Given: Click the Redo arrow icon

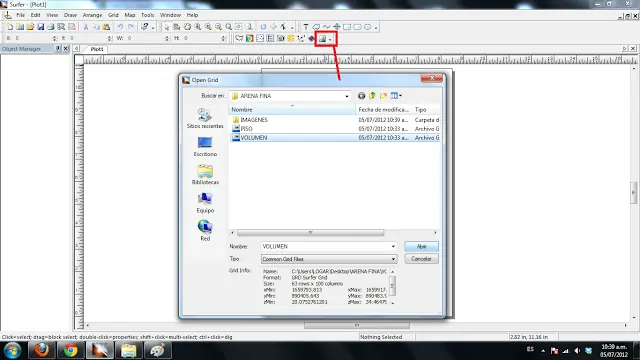Looking at the screenshot, I should [131, 27].
